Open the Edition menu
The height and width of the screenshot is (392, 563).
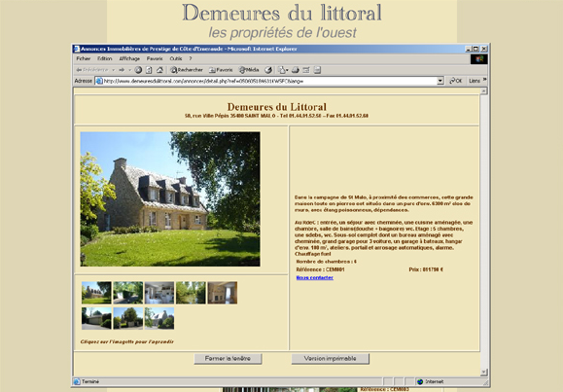point(104,58)
